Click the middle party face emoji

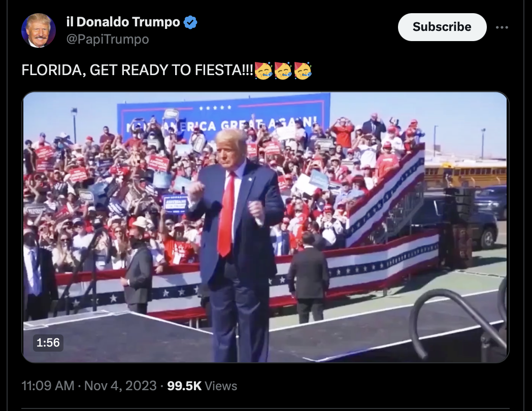click(x=283, y=71)
